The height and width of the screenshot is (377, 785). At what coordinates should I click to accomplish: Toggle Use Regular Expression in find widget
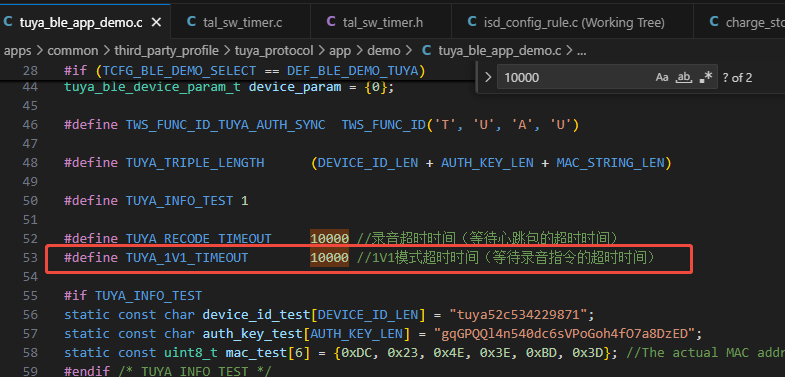coord(705,77)
